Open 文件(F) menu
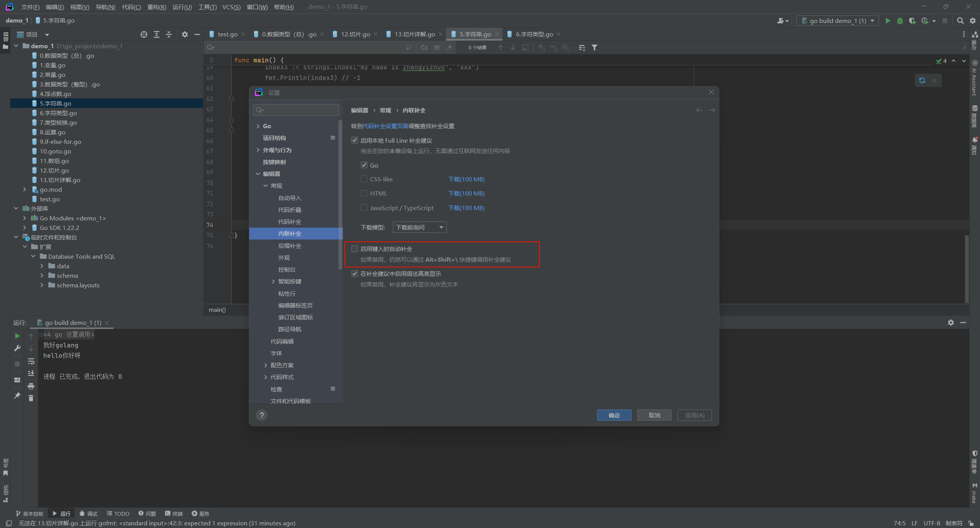This screenshot has width=980, height=528. pos(30,7)
